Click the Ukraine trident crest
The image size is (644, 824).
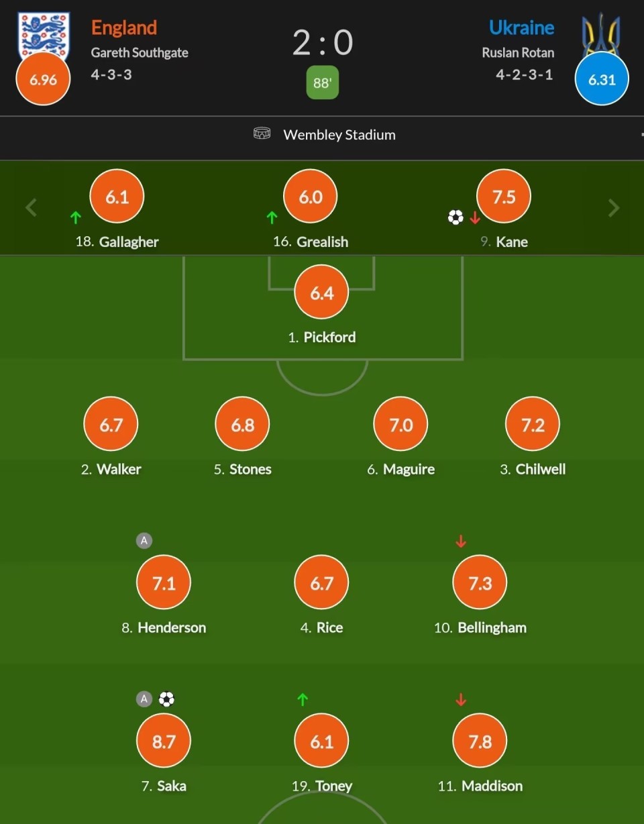click(x=600, y=32)
